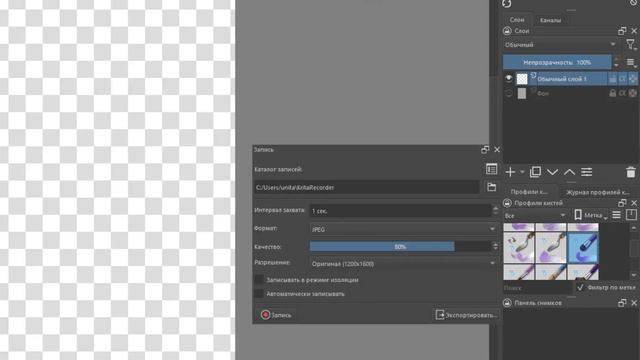Click the Экспортировать... button
This screenshot has width=640, height=360.
(466, 315)
